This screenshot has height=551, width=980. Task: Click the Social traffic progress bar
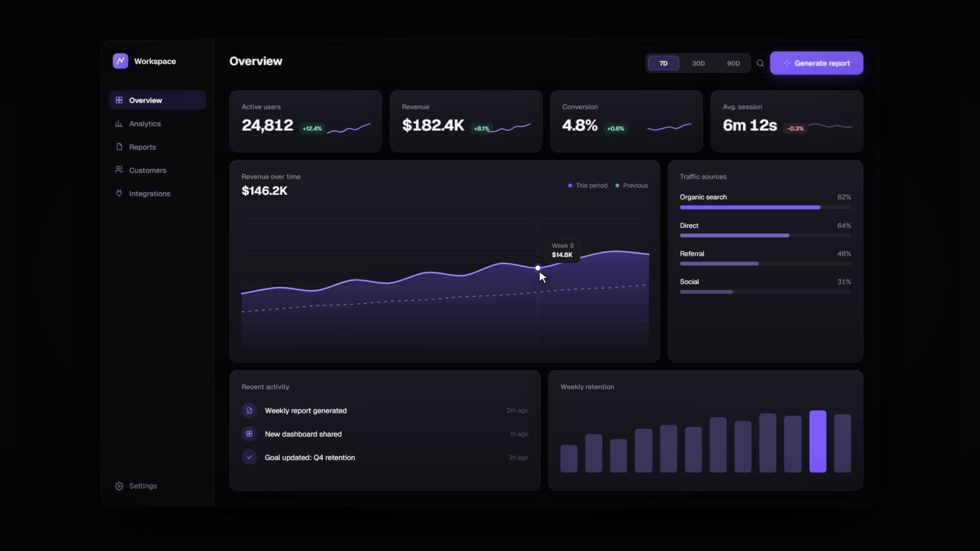coord(765,292)
